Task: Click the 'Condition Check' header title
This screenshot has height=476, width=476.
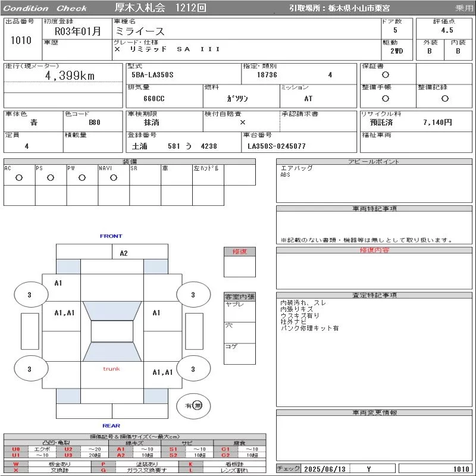Action: (x=45, y=8)
